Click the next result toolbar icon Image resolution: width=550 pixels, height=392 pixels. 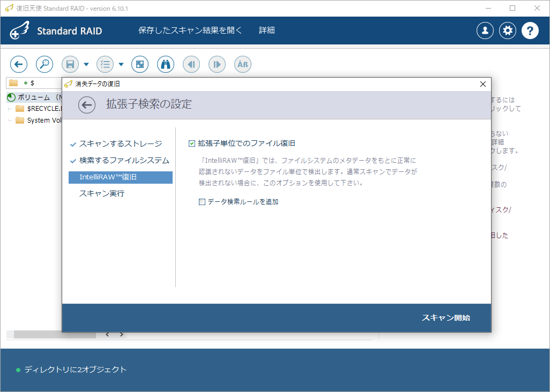pyautogui.click(x=217, y=64)
